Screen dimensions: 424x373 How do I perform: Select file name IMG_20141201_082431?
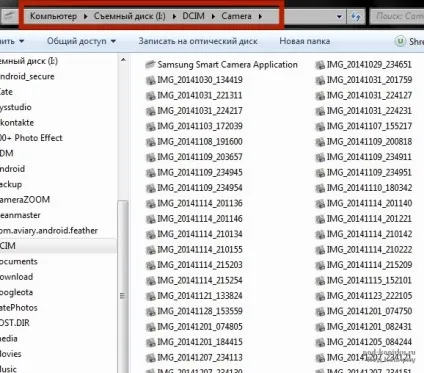coord(369,326)
